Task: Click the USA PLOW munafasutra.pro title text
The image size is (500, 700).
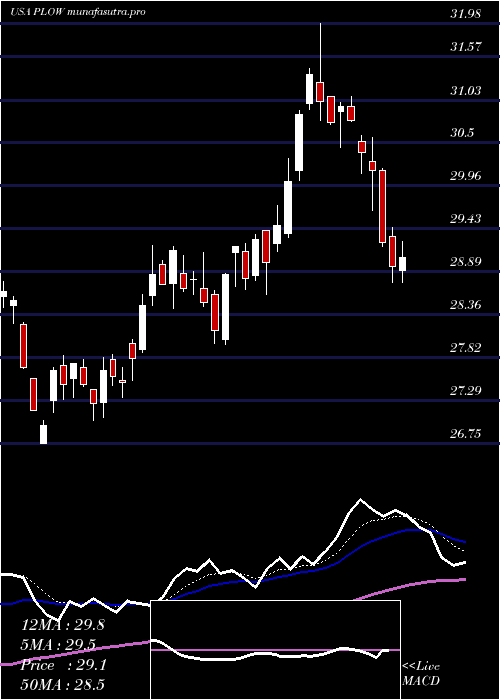Action: (x=78, y=12)
